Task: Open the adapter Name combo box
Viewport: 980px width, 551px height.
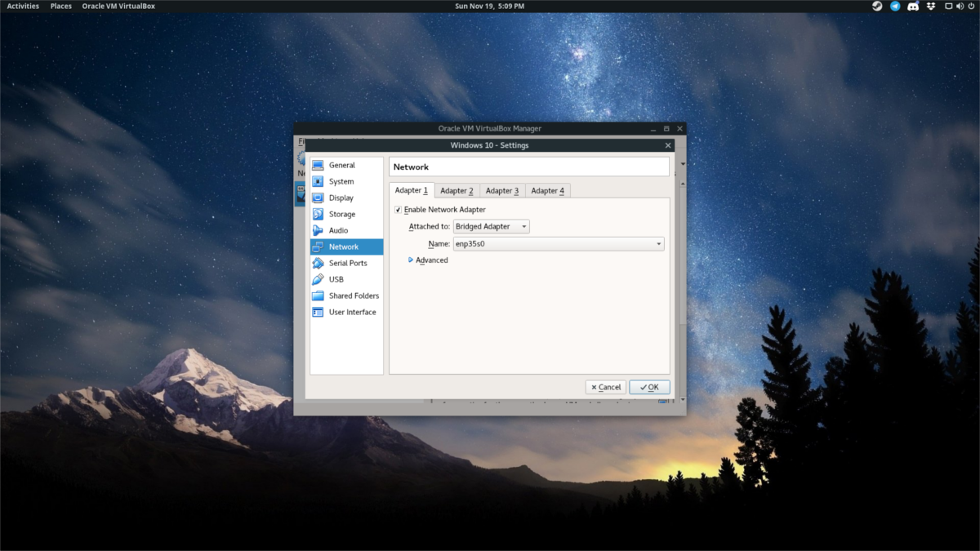Action: click(x=558, y=244)
